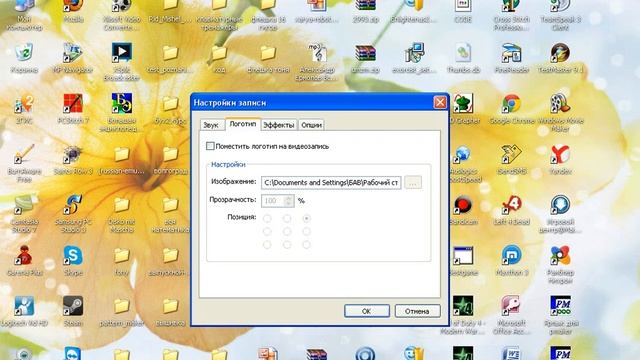
Task: Select the pattern_maker folder on desktop
Action: click(x=122, y=311)
